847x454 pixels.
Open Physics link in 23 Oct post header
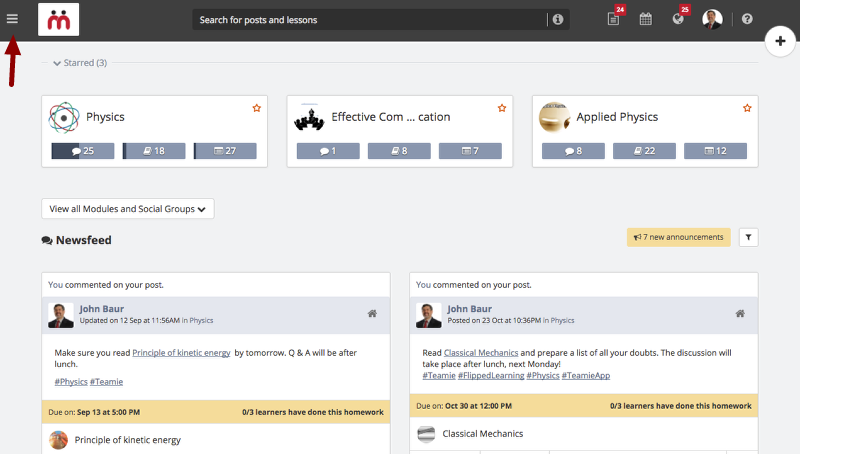(x=562, y=321)
